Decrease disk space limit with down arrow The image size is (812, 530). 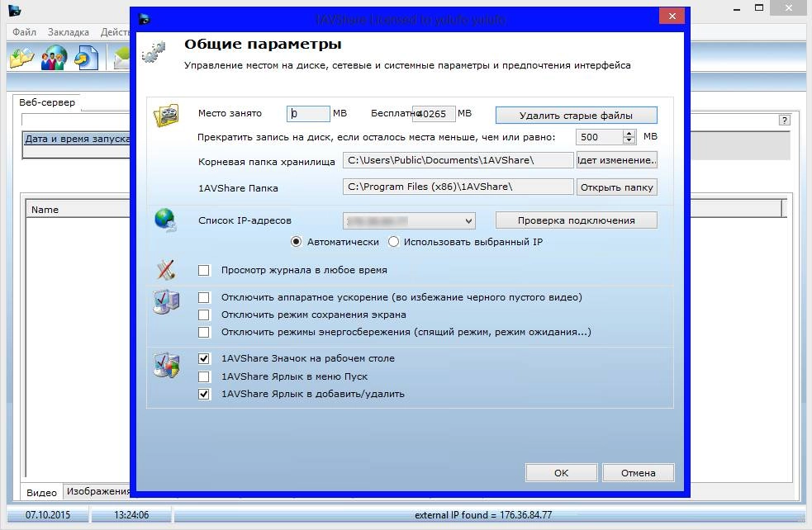tap(629, 140)
